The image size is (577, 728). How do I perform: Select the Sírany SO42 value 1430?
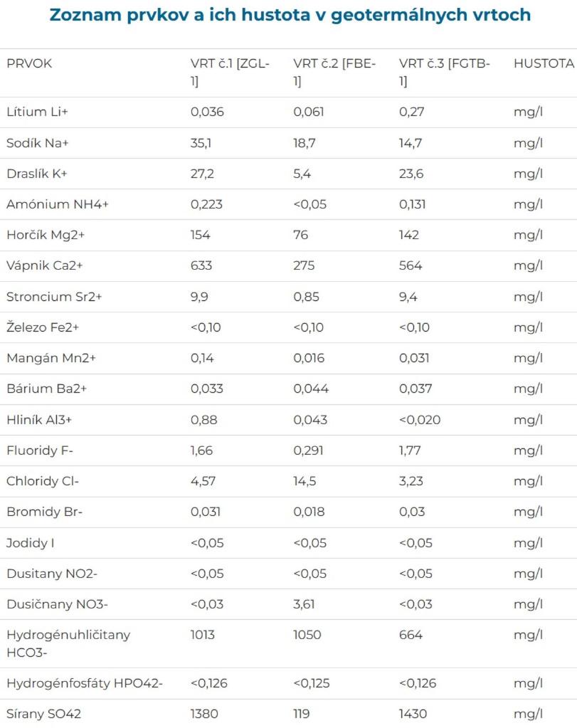pyautogui.click(x=413, y=714)
